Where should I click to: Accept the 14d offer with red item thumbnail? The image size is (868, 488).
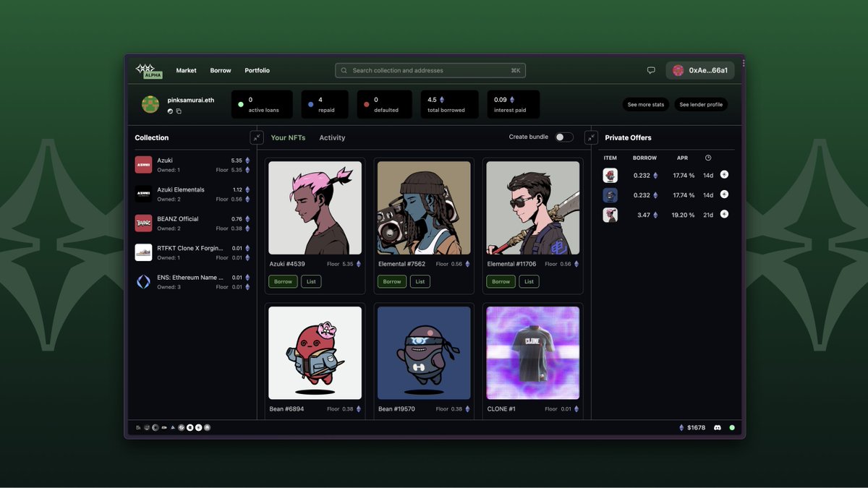click(724, 175)
